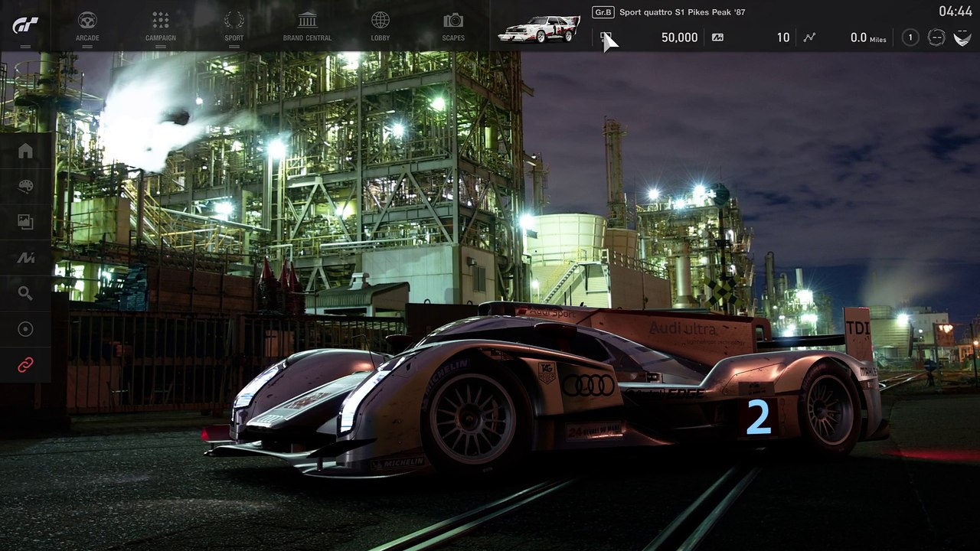Enter the Lobby menu
The height and width of the screenshot is (551, 980).
[381, 25]
